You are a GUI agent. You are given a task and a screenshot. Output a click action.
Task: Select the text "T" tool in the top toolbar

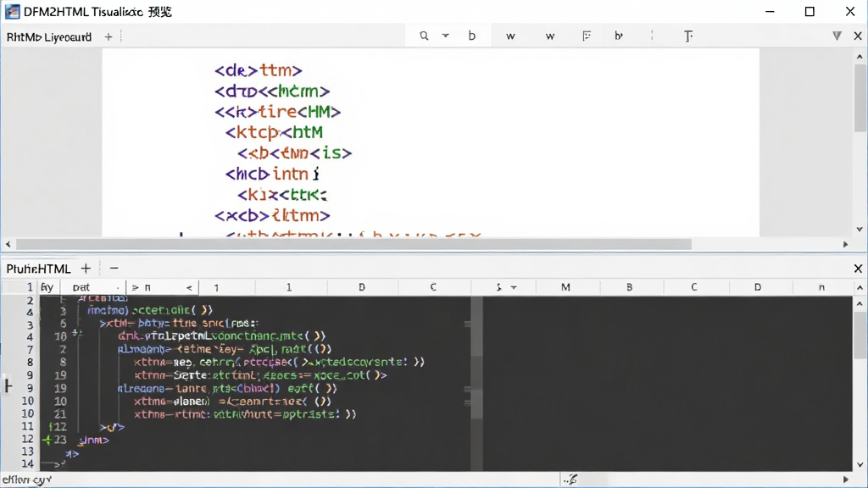[688, 36]
